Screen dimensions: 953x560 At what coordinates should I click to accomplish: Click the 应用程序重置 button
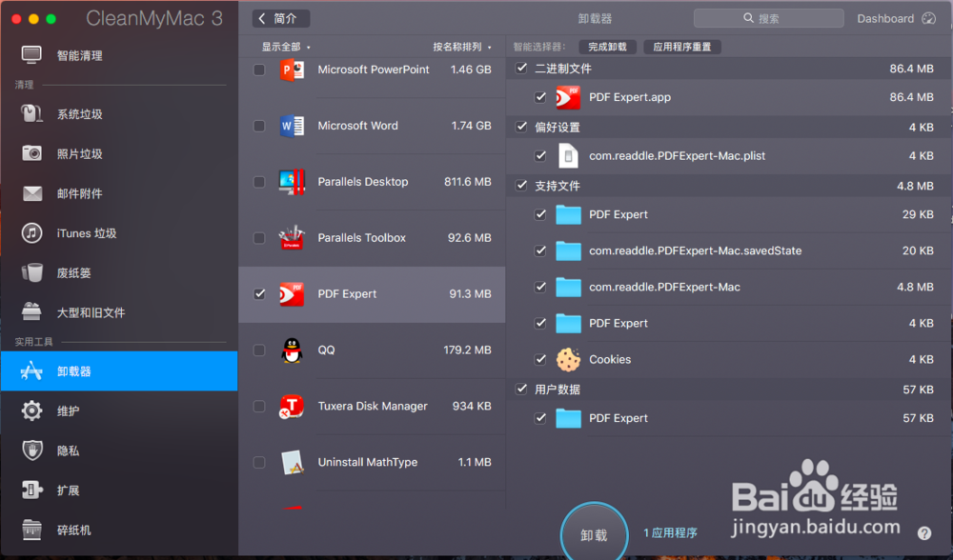682,47
